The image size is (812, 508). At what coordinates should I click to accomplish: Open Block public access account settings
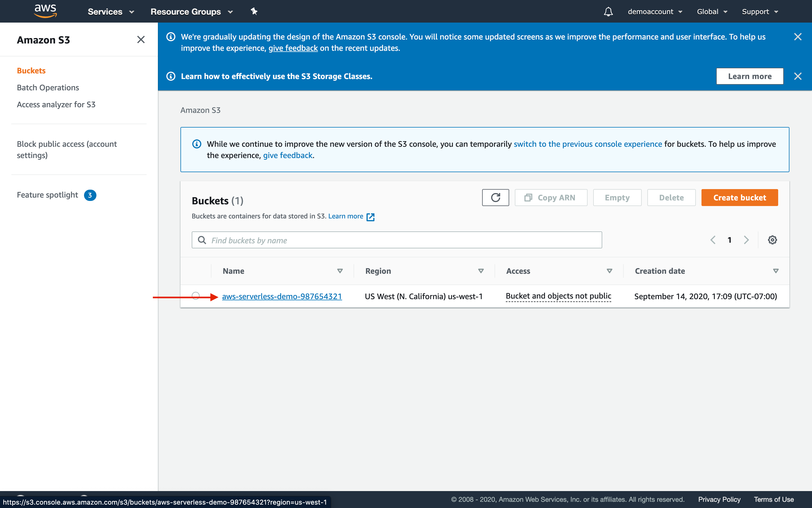tap(67, 150)
